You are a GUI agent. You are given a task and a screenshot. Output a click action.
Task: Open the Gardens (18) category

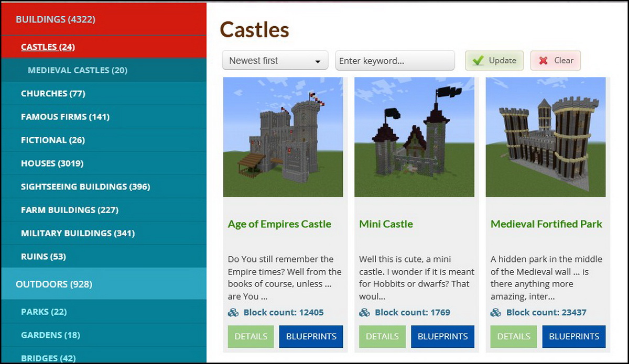[104, 335]
